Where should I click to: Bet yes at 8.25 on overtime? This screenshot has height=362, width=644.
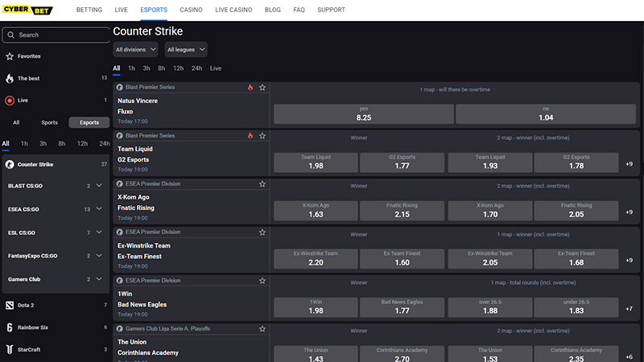click(364, 114)
